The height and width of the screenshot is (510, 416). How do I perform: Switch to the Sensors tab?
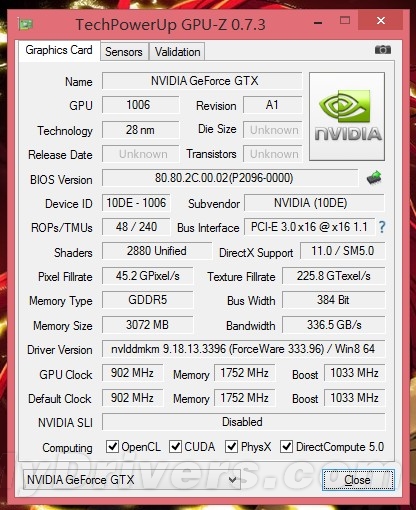[124, 52]
